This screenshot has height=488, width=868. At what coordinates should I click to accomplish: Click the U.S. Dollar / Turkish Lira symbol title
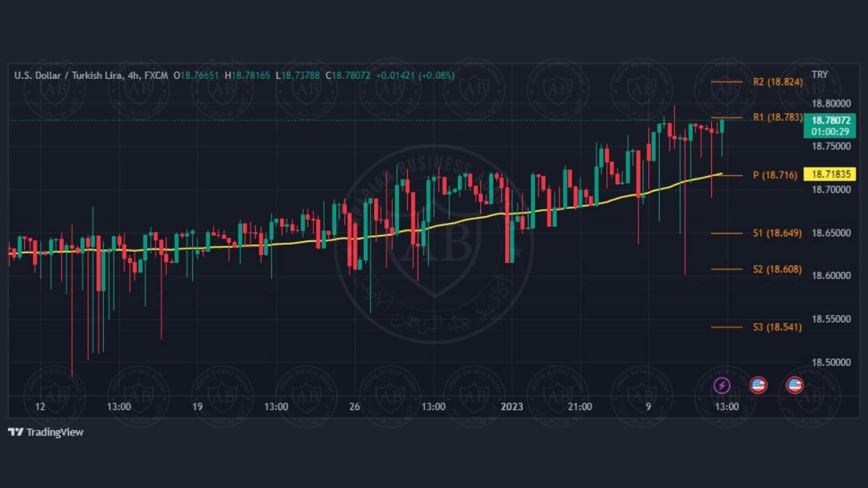[x=68, y=75]
